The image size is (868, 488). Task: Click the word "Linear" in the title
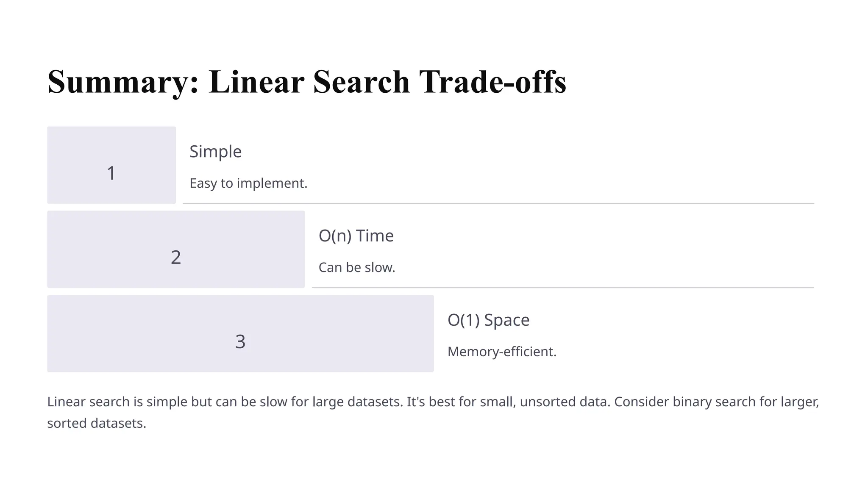[x=256, y=82]
